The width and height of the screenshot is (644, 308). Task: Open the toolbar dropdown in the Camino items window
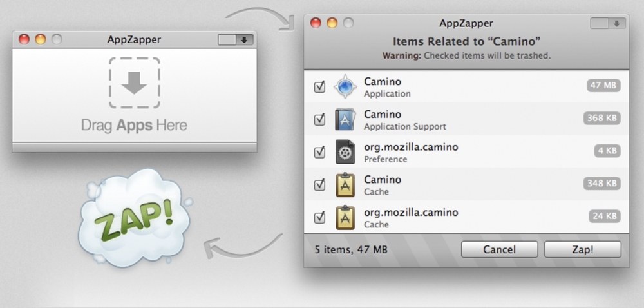tap(608, 23)
